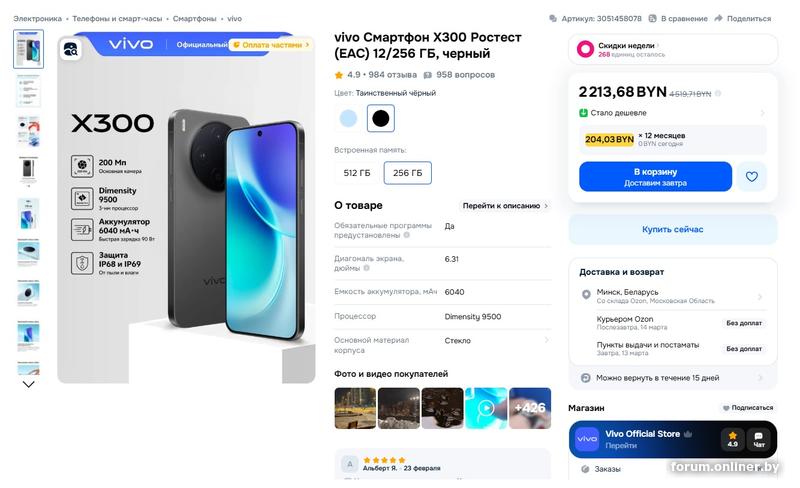
Task: Click the compare icon beside 'В сравнение'
Action: 653,18
